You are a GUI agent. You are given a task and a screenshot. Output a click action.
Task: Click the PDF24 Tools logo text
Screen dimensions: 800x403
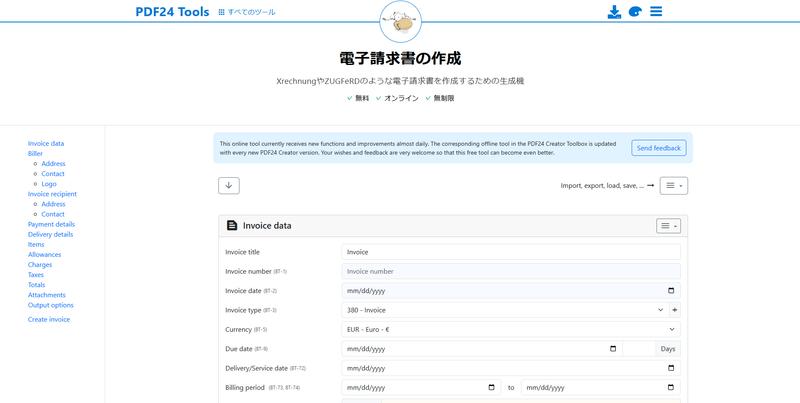[x=172, y=12]
